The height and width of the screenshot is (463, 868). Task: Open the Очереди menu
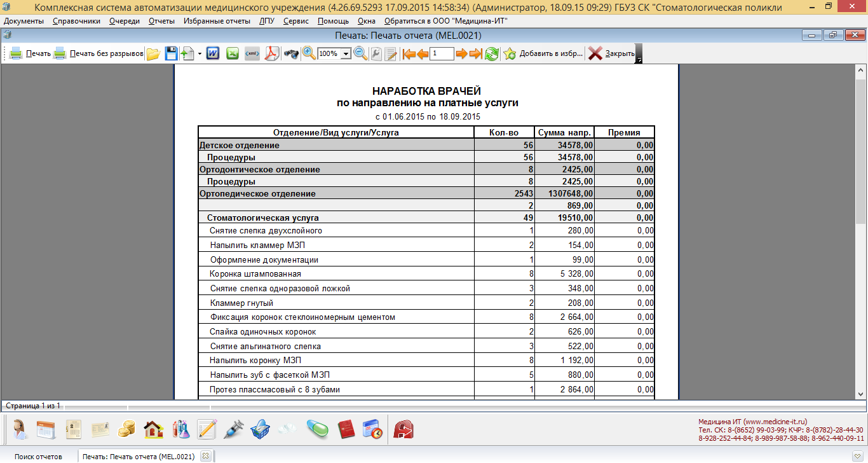[124, 21]
